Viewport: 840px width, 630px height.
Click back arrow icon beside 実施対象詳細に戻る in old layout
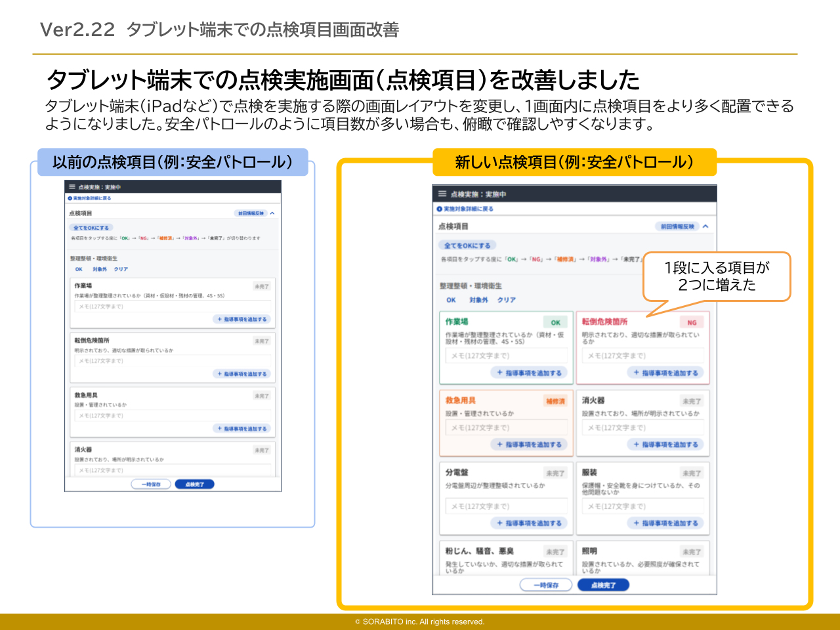point(70,198)
